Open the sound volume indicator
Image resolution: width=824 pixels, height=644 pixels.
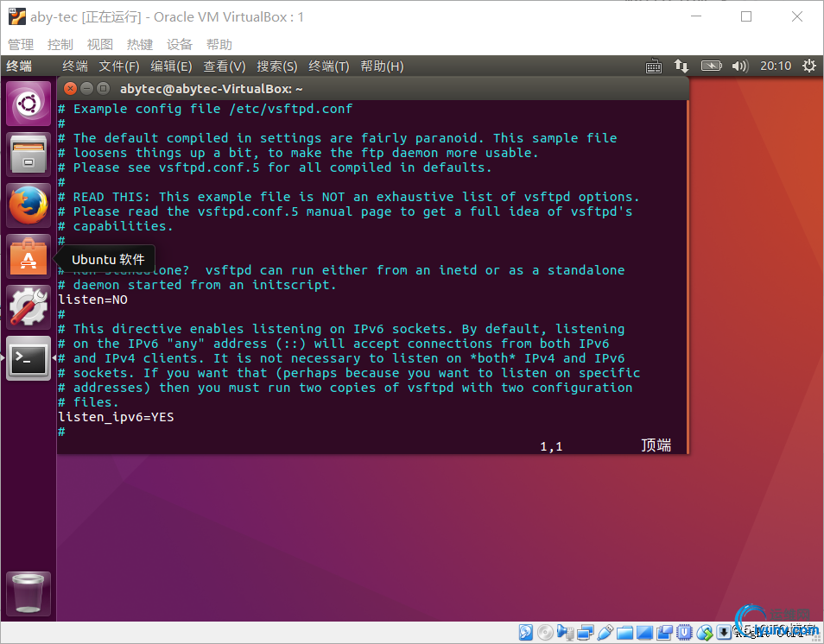(x=740, y=66)
